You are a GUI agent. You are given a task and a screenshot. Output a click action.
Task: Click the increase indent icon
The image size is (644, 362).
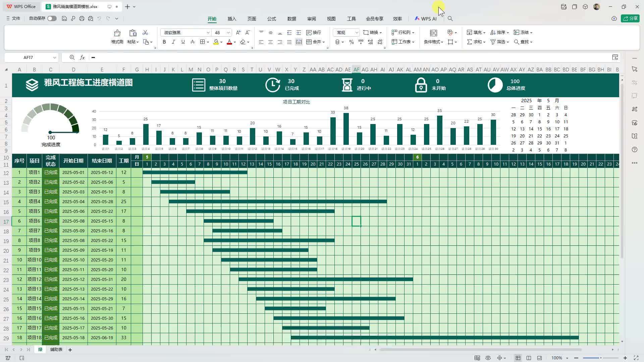tap(299, 33)
